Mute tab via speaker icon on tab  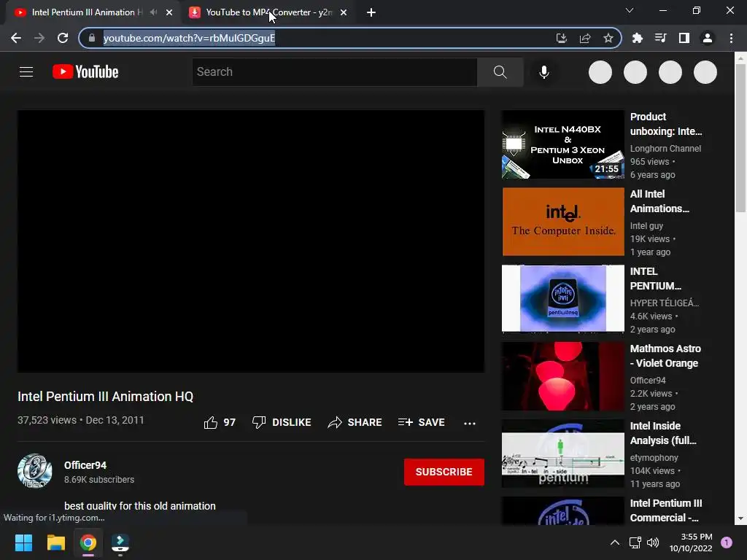coord(153,12)
